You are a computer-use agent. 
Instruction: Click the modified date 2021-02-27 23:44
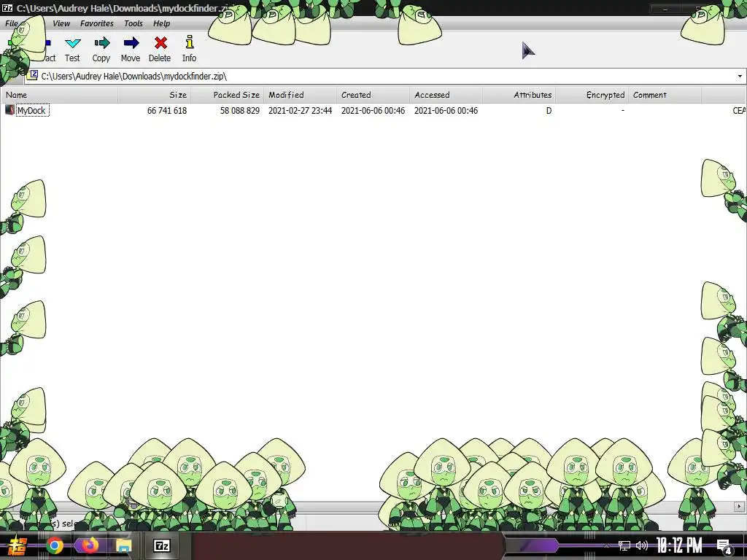[300, 111]
